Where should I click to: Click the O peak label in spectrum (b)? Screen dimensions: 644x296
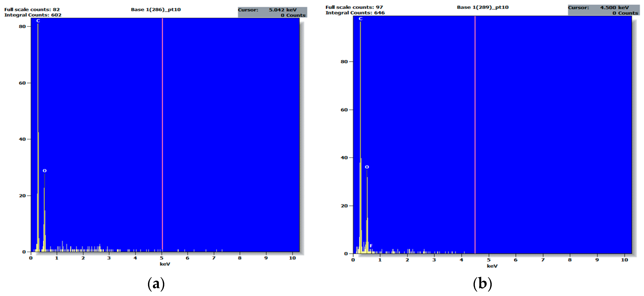[367, 167]
